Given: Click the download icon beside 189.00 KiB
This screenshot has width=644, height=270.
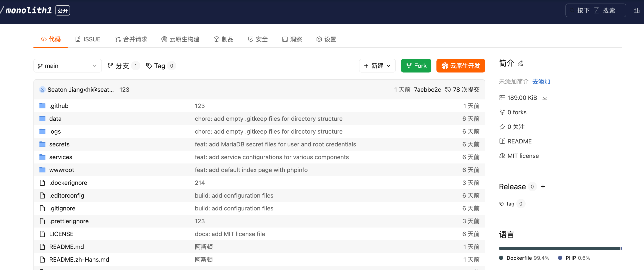Looking at the screenshot, I should click(545, 98).
